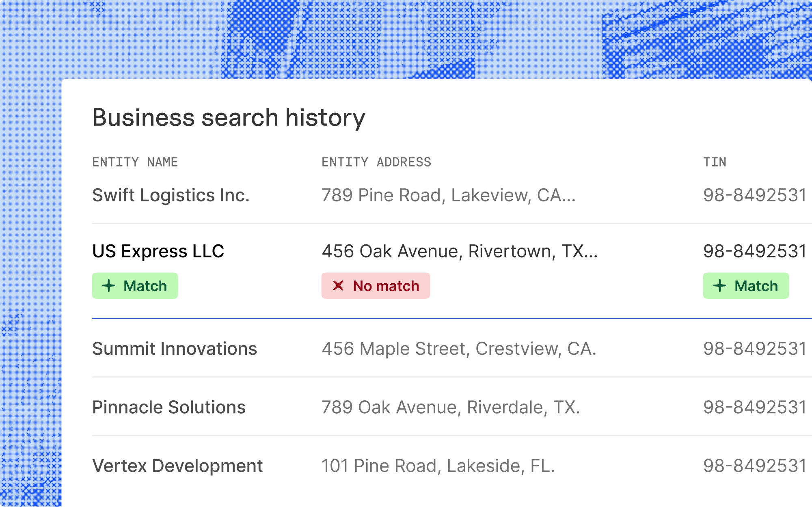812x507 pixels.
Task: Select the Summit Innovations row
Action: pyautogui.click(x=175, y=349)
